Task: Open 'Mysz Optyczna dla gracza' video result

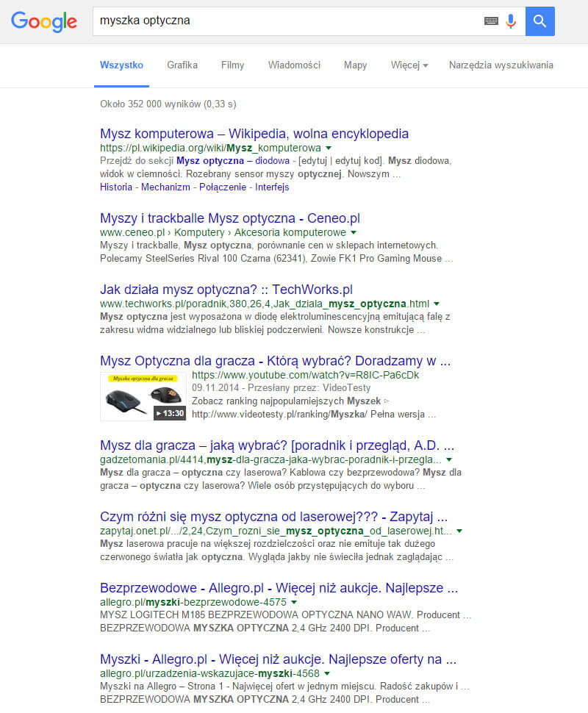Action: click(x=275, y=361)
